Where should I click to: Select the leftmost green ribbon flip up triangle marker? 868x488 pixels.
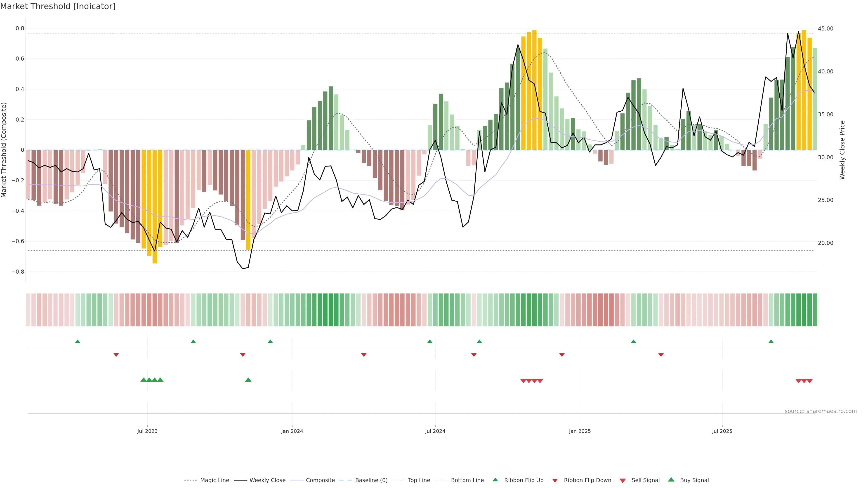78,342
